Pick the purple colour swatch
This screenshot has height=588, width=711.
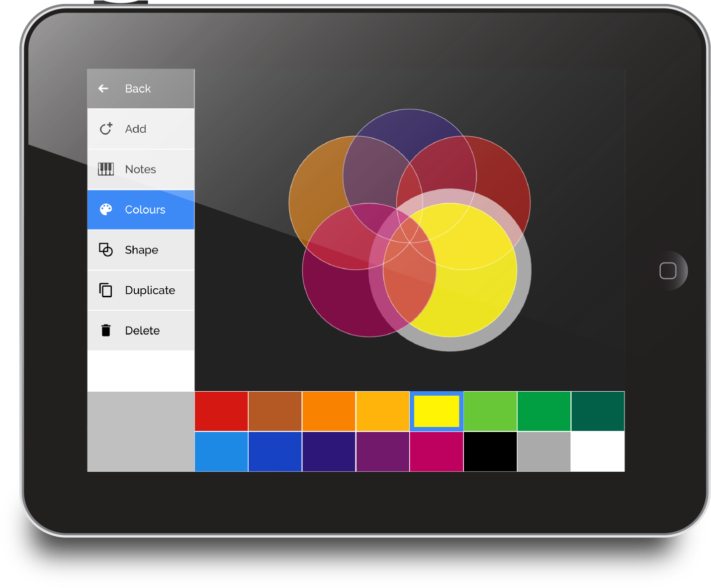tap(382, 451)
